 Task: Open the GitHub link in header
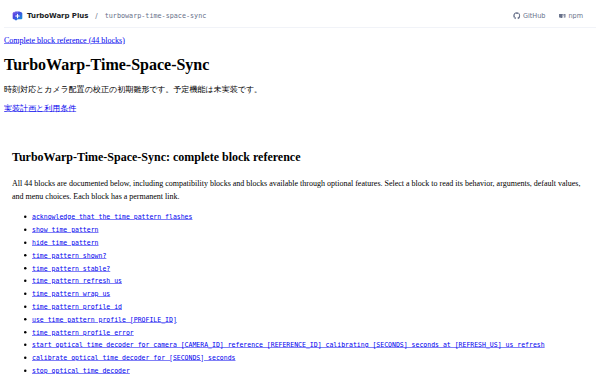coord(529,16)
